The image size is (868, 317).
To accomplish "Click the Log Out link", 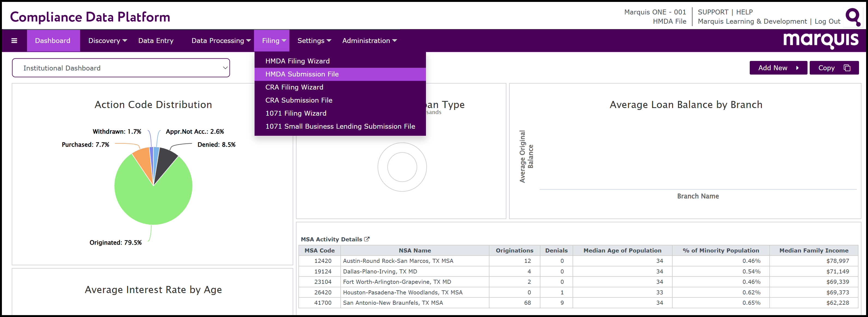I will coord(827,21).
